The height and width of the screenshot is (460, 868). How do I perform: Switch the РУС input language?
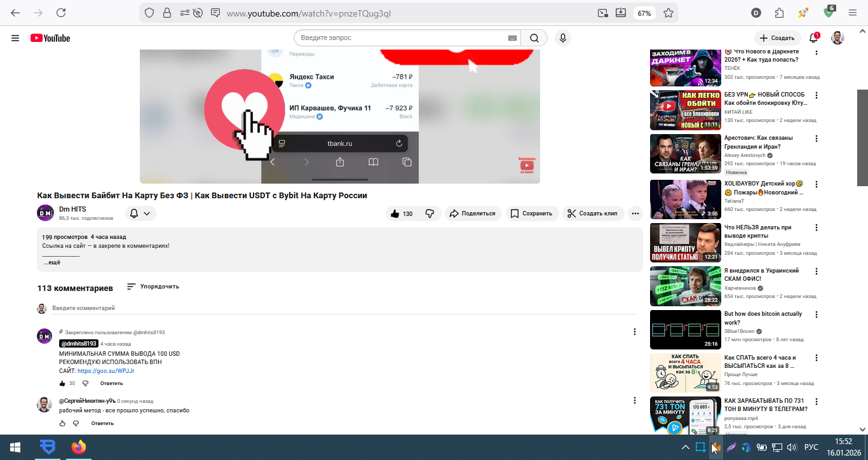click(811, 447)
